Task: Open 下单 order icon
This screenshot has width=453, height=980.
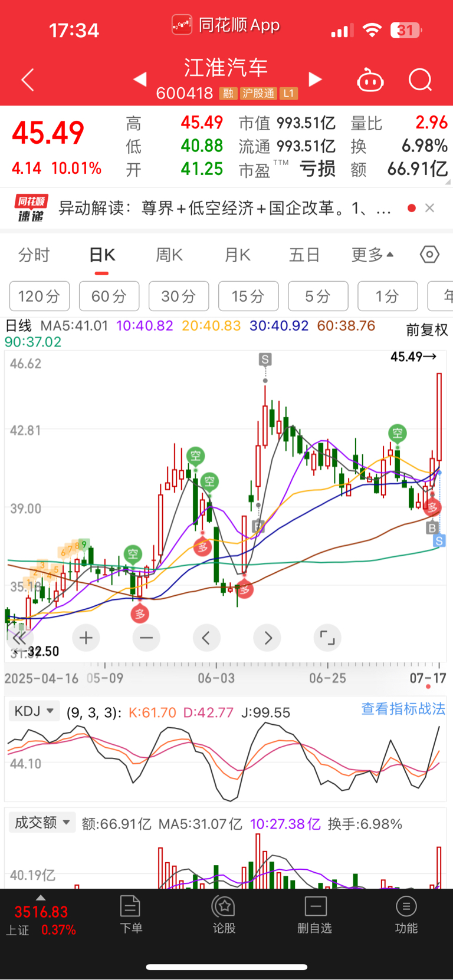Action: [130, 914]
